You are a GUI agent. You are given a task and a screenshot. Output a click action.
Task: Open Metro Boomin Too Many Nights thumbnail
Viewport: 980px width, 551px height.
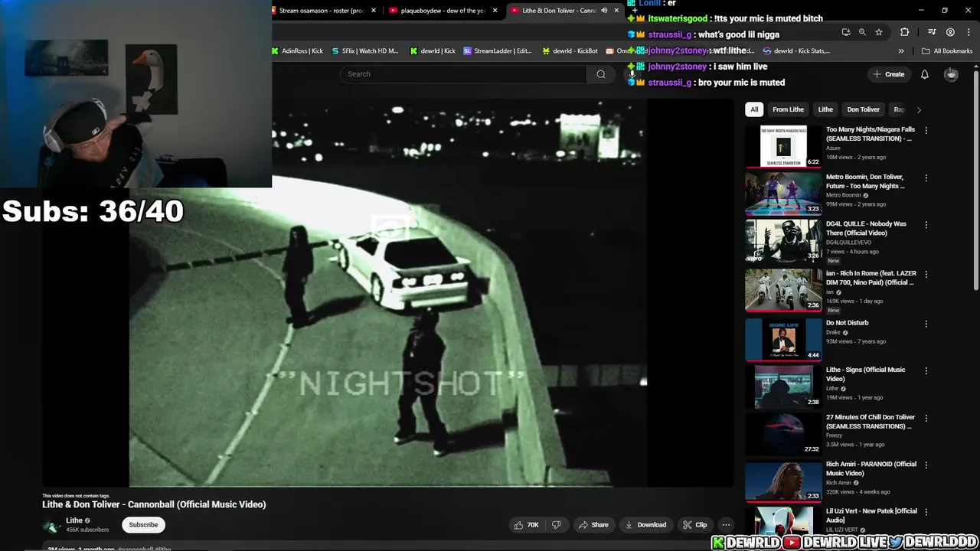click(x=783, y=194)
